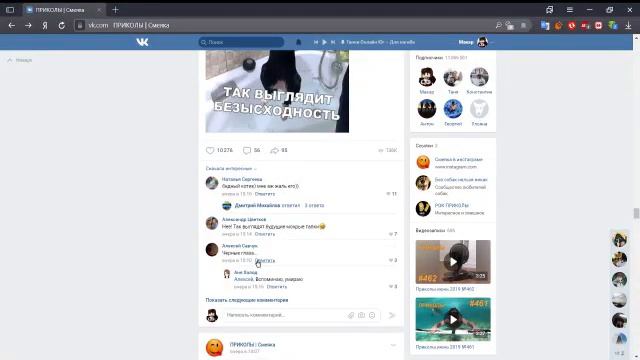Open the 'Сначала интересные' sorting dropdown
The width and height of the screenshot is (640, 360).
(231, 169)
